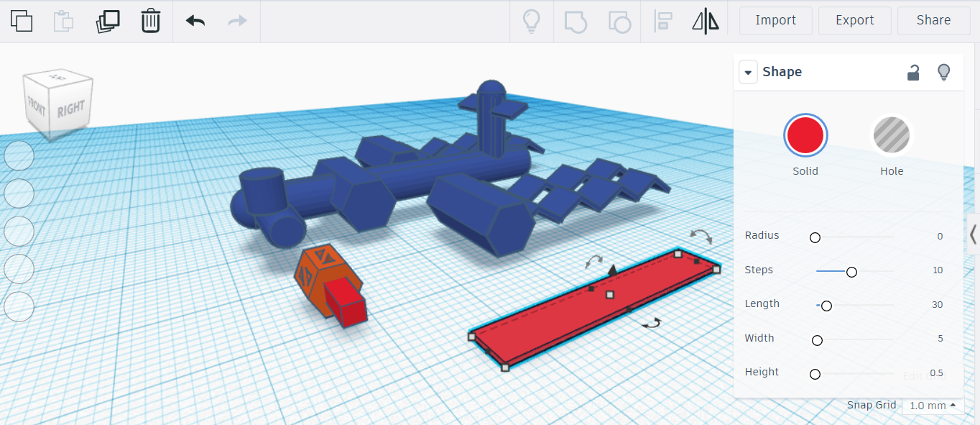Screen dimensions: 980x425
Task: Click the Align tool icon
Action: 662,21
